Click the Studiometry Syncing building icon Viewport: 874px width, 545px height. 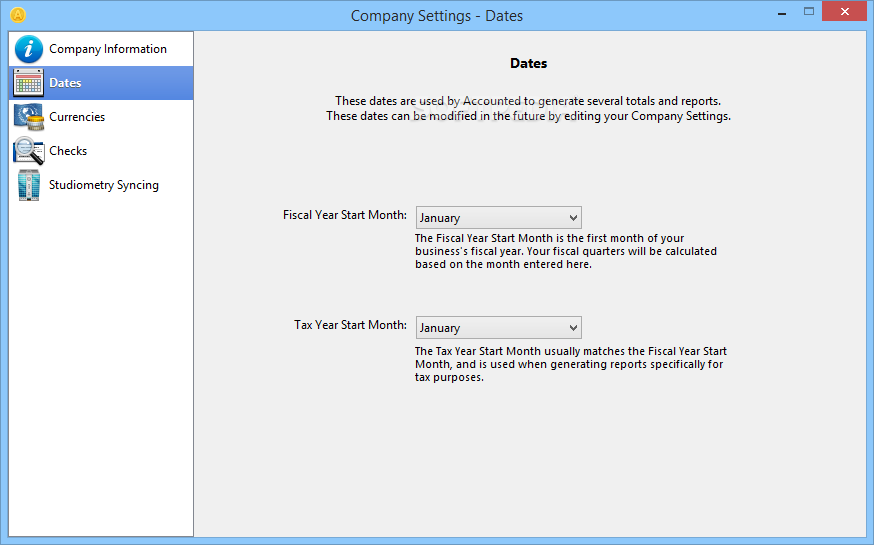coord(28,185)
